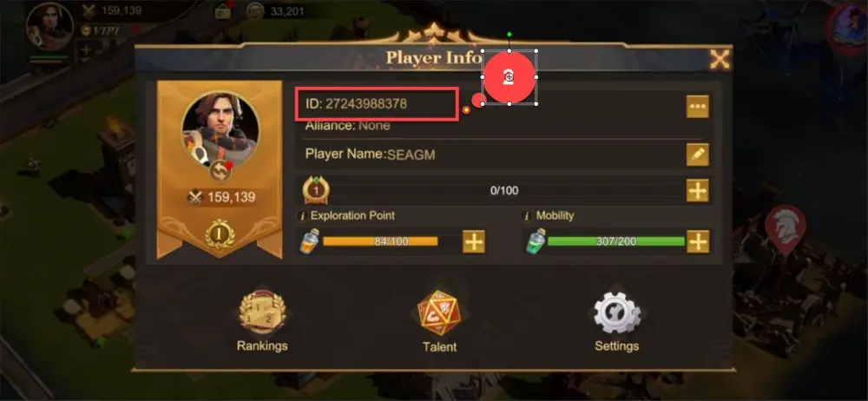The image size is (868, 401).
Task: Close the Player Info window
Action: 720,59
